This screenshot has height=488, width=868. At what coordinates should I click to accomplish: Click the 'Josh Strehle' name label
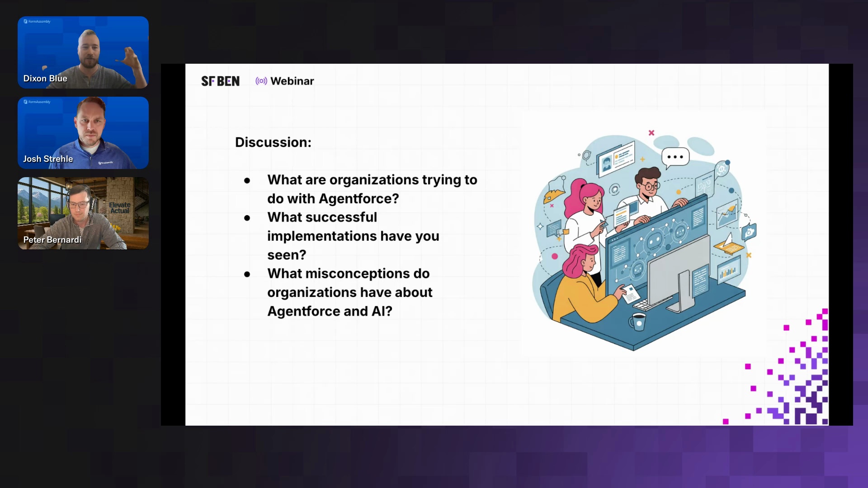(48, 159)
